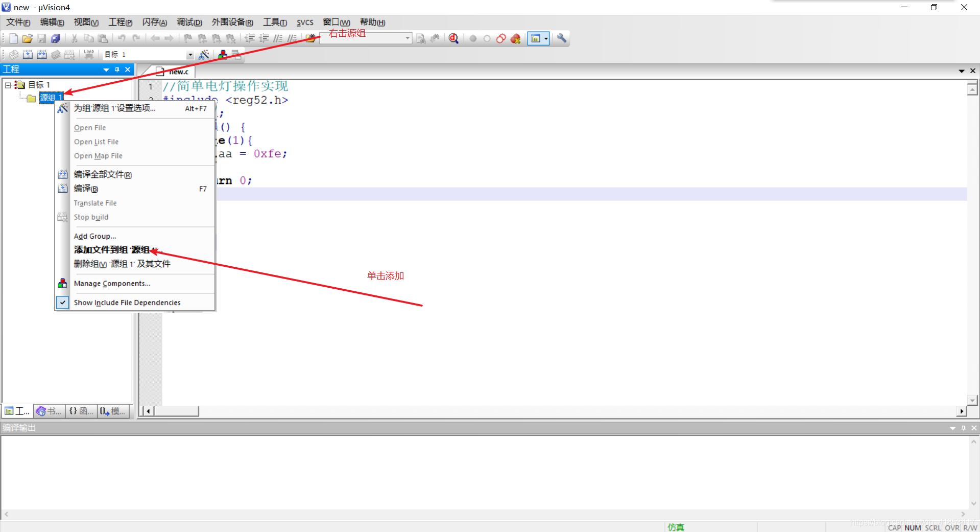Switch to the 书 books tab at the bottom of the panel
This screenshot has height=532, width=980.
pos(50,411)
